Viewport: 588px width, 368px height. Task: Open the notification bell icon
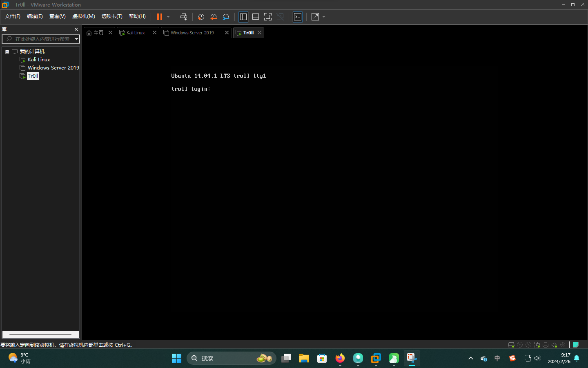577,358
